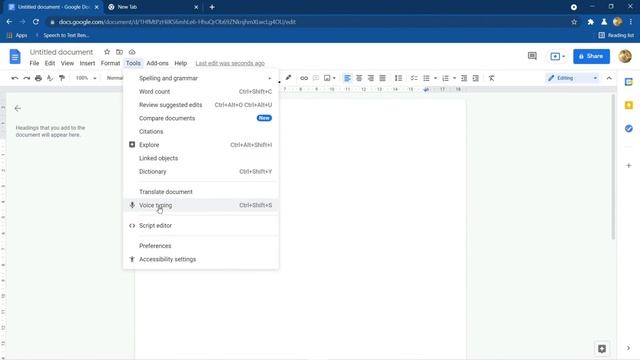Screen dimensions: 640x360
Task: Close the document outline with back arrow
Action: point(18,108)
